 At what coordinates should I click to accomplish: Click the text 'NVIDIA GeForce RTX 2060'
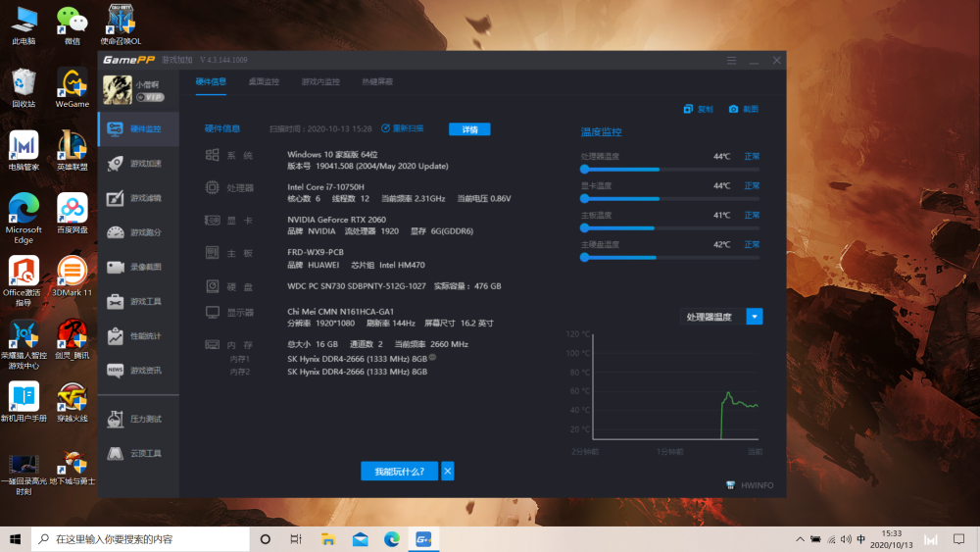337,220
